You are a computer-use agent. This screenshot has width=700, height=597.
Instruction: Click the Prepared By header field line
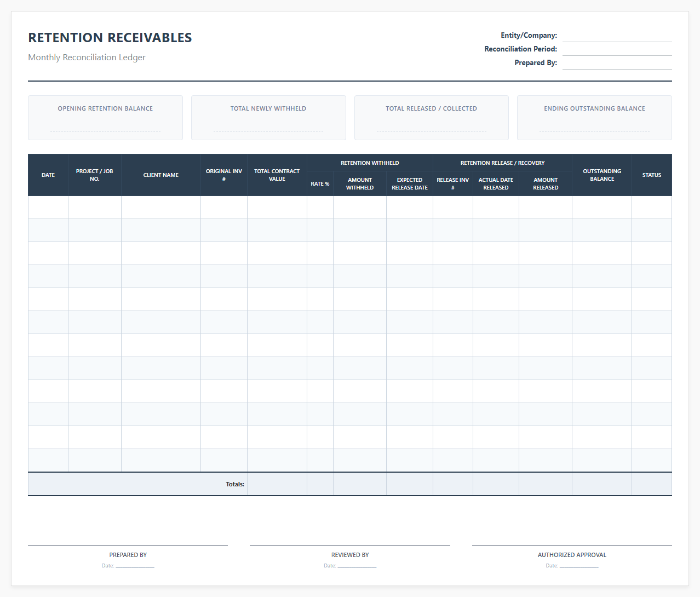[x=617, y=63]
